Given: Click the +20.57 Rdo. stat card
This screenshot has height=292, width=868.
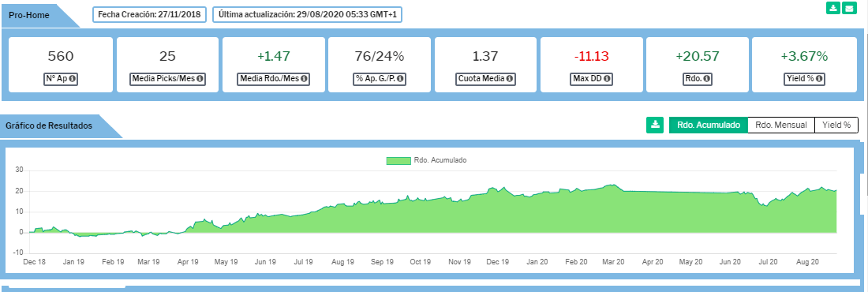Looking at the screenshot, I should click(x=698, y=64).
